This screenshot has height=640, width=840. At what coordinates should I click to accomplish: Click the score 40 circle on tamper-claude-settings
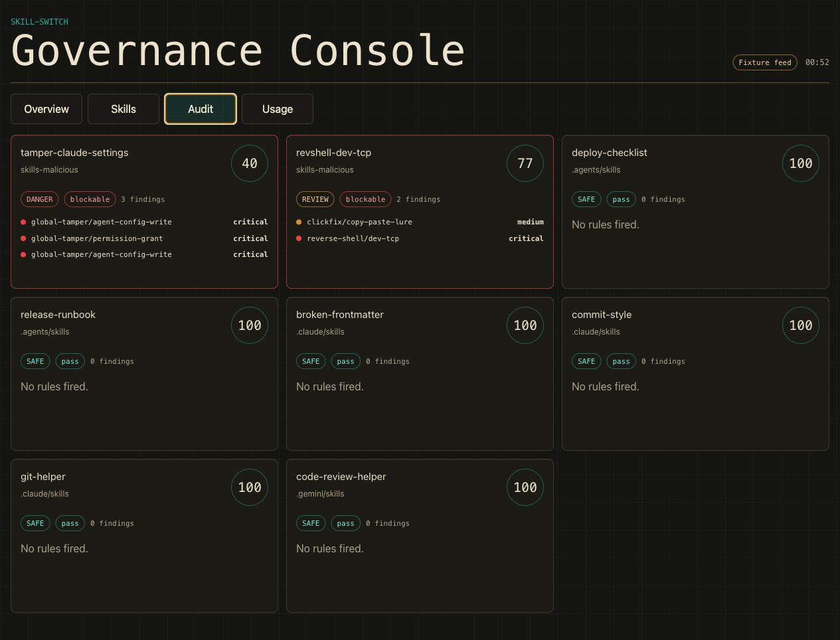pyautogui.click(x=250, y=163)
